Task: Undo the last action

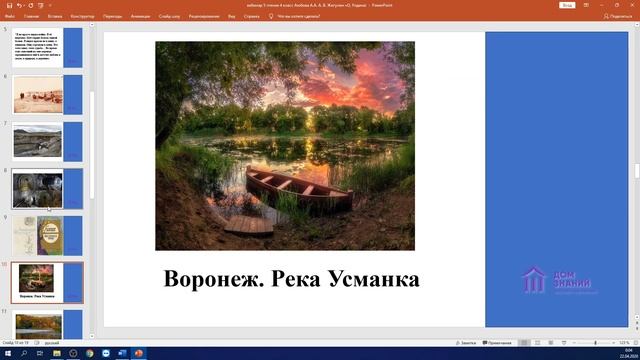Action: [19, 5]
